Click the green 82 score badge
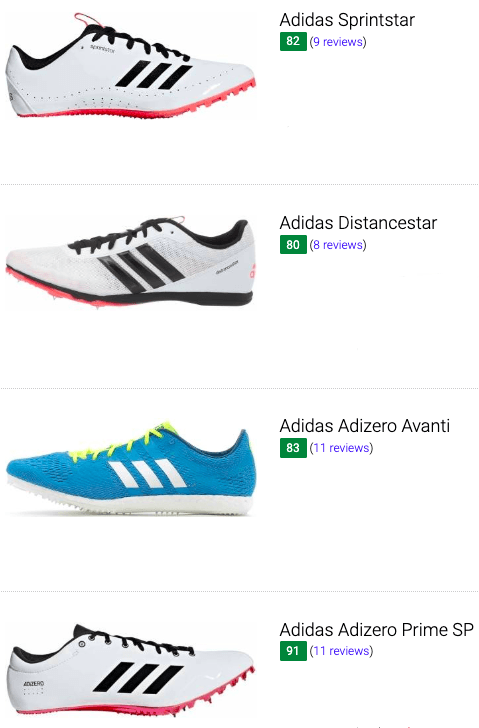The height and width of the screenshot is (728, 479). click(293, 41)
